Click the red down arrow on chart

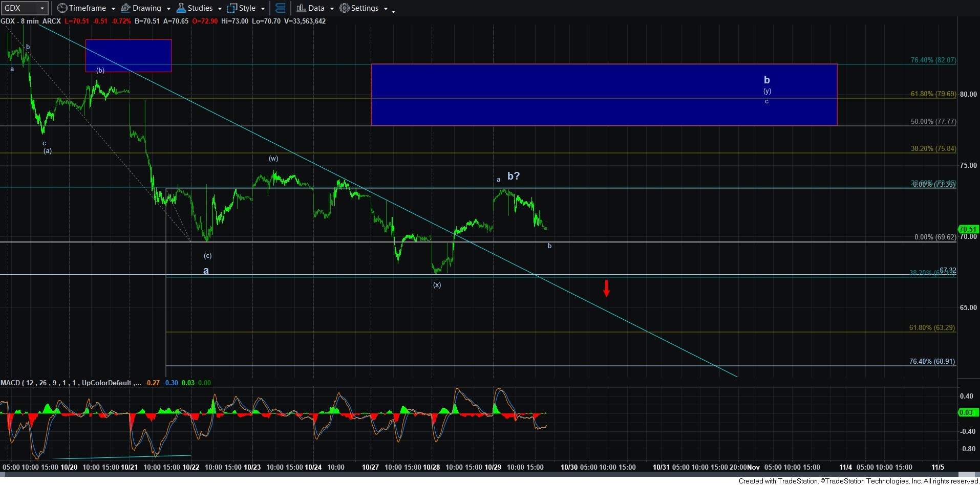606,288
